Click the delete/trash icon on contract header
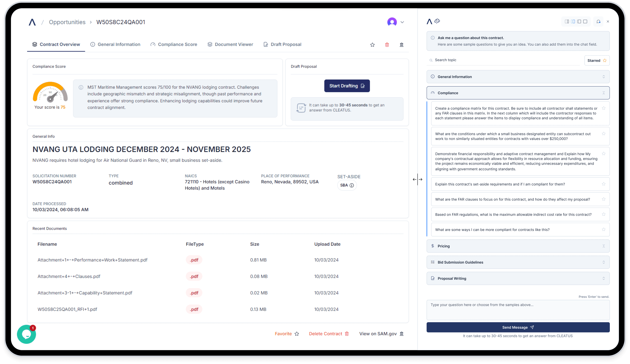 [387, 44]
